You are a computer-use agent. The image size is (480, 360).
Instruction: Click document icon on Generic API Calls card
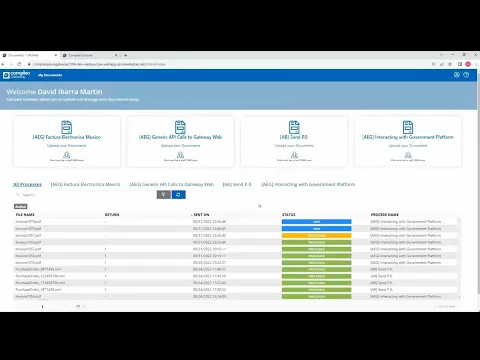pos(180,127)
